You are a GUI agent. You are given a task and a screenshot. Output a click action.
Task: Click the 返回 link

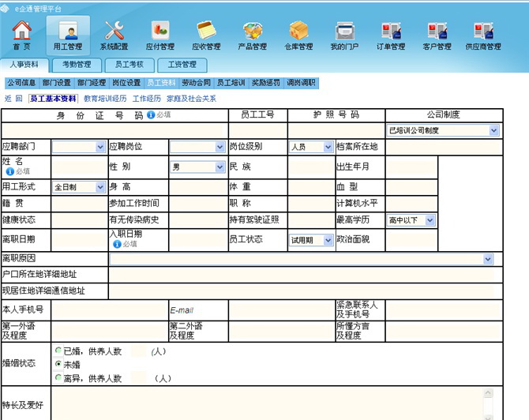pos(13,99)
